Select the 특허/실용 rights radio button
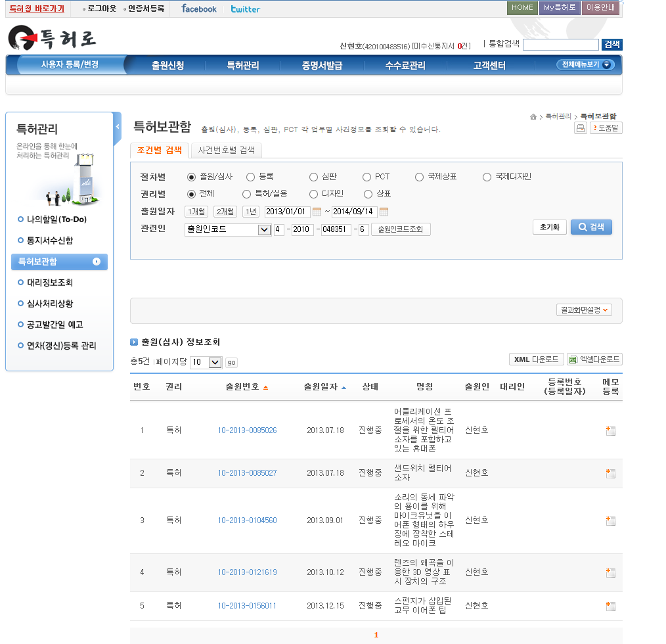This screenshot has width=666, height=644. pos(246,194)
